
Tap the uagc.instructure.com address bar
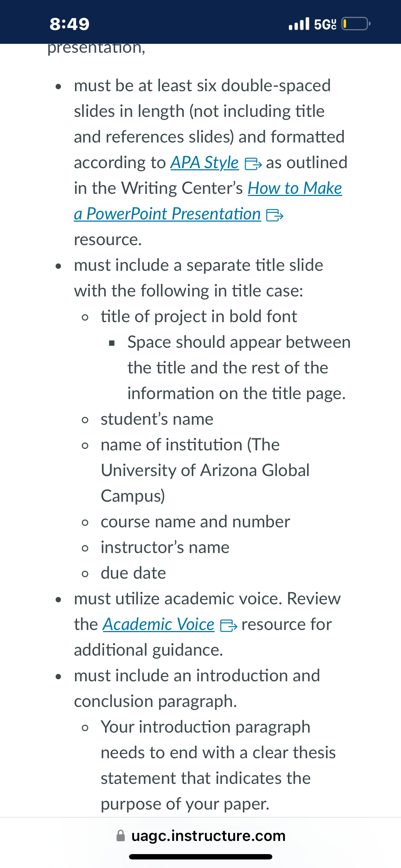[x=201, y=836]
